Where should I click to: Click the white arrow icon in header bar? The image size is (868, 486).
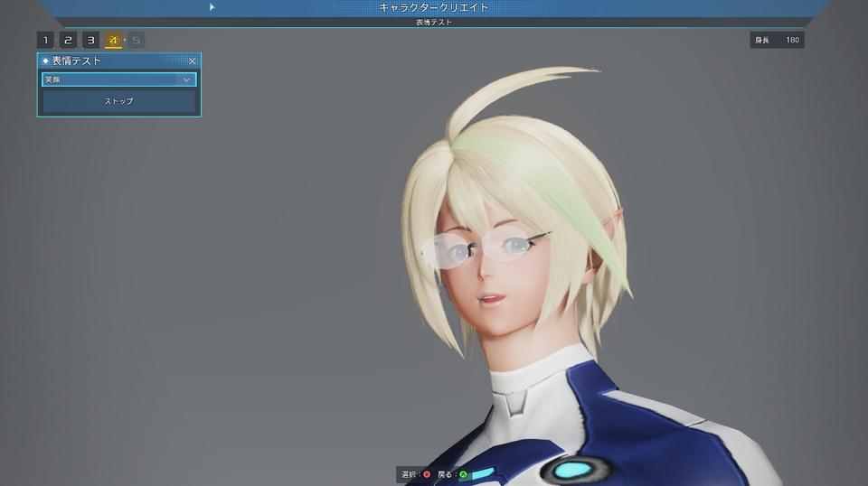tap(212, 7)
